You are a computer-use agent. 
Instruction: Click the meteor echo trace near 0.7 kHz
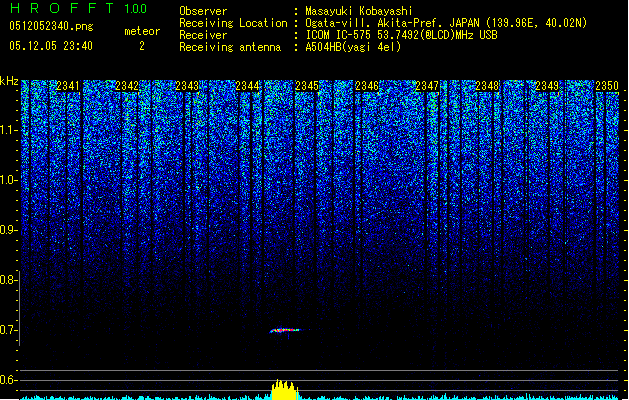pos(285,331)
